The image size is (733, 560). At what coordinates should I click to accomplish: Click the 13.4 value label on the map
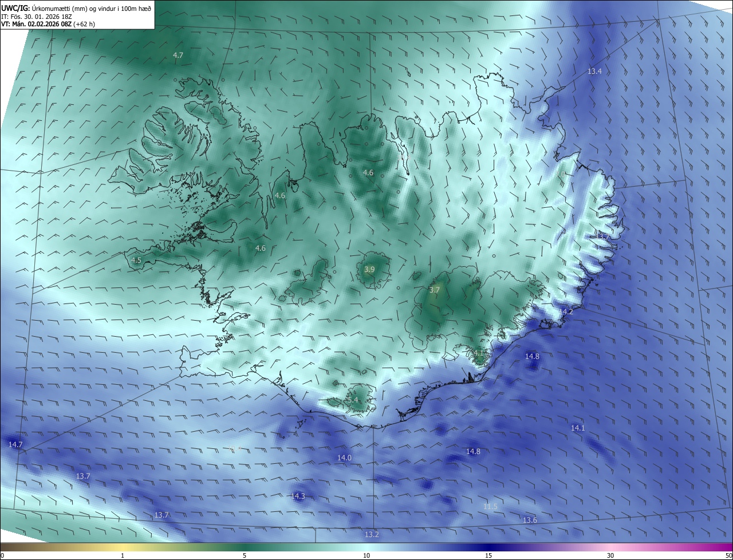(x=594, y=71)
